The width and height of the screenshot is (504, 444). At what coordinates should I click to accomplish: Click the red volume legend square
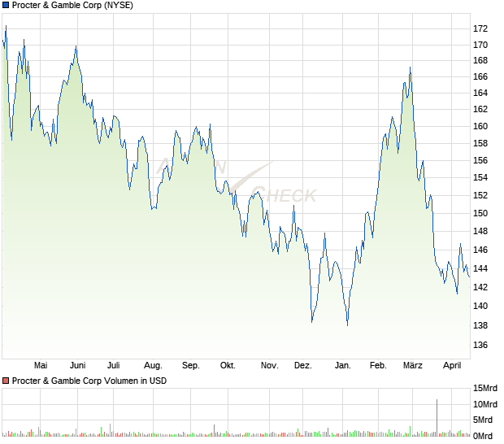click(6, 381)
